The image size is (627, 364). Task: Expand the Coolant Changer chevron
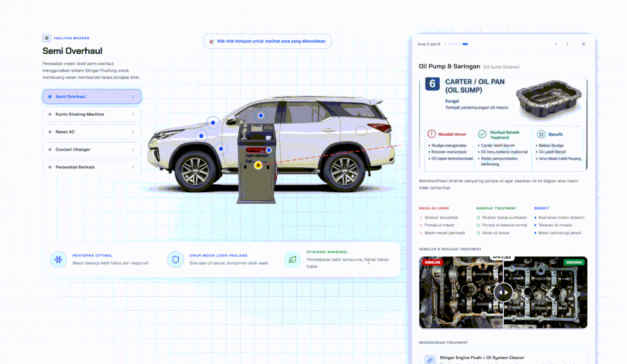[133, 149]
